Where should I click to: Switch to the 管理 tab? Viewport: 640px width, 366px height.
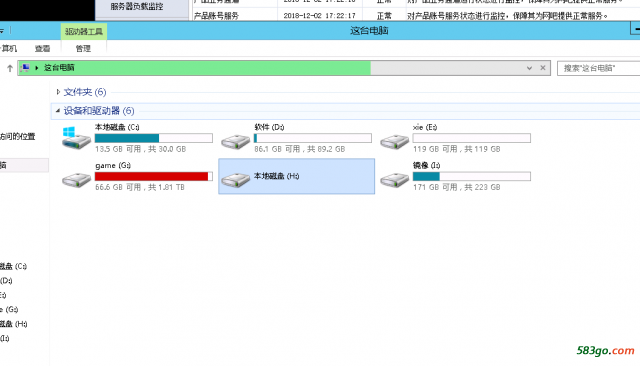tap(83, 49)
